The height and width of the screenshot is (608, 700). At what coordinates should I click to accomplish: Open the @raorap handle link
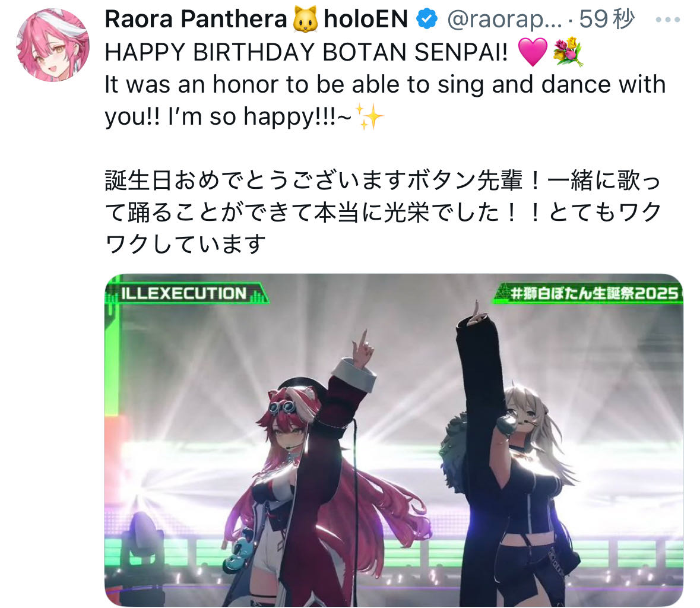click(x=505, y=20)
